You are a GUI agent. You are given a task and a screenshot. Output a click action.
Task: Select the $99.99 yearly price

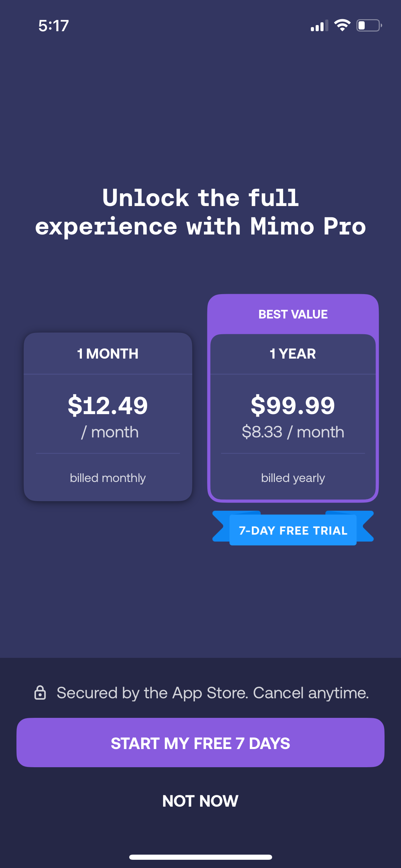pyautogui.click(x=293, y=405)
